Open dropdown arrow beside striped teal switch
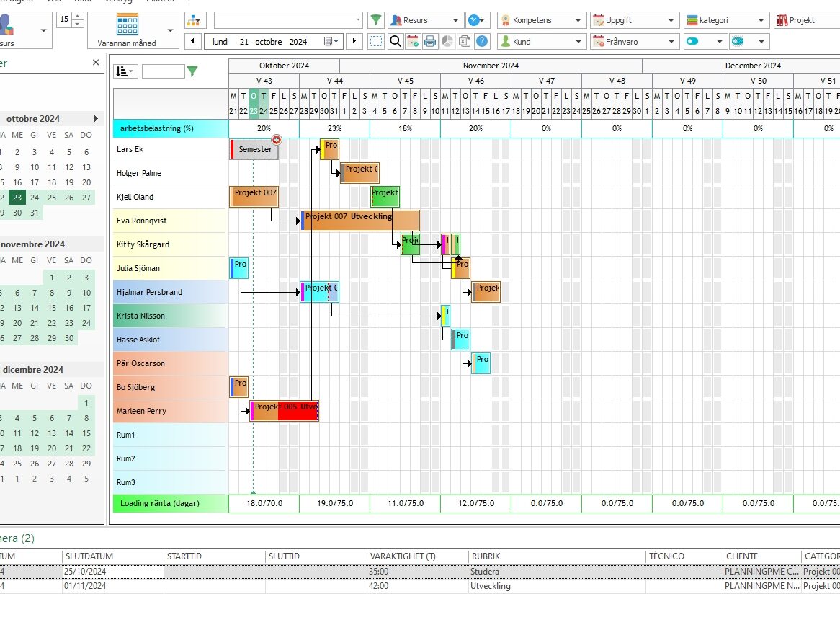 761,41
